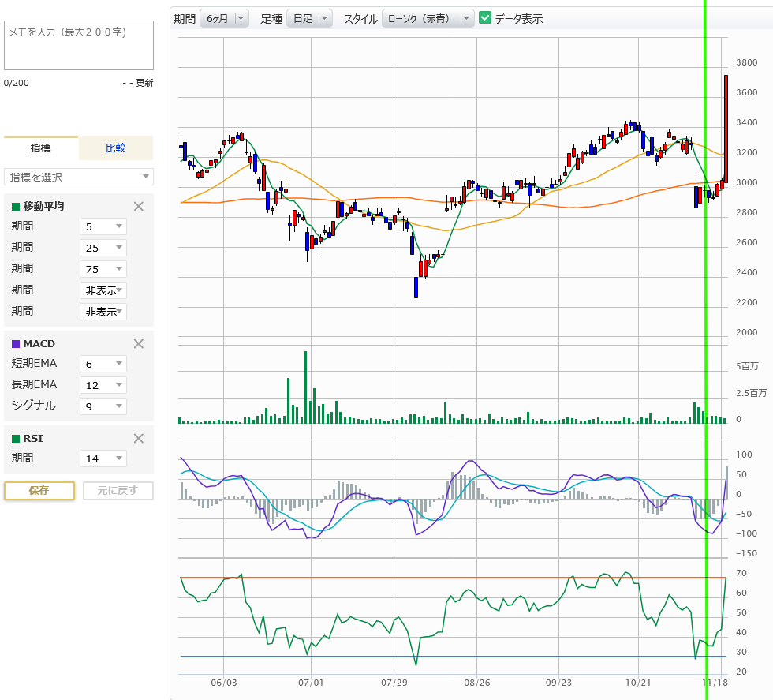Image resolution: width=773 pixels, height=700 pixels.
Task: Click the 更新 link below memo
Action: [144, 83]
